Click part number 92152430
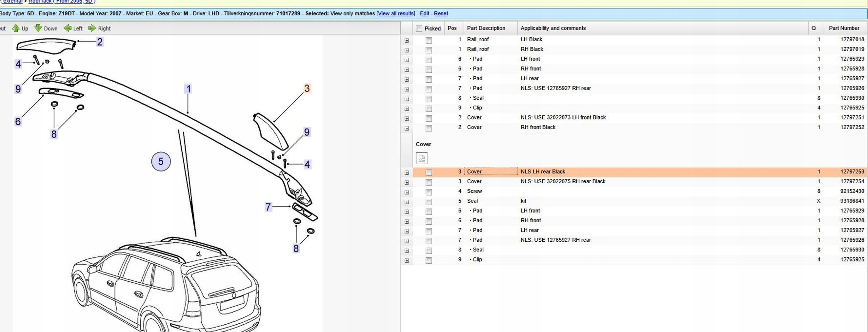Viewport: 868px width, 332px height. point(852,191)
